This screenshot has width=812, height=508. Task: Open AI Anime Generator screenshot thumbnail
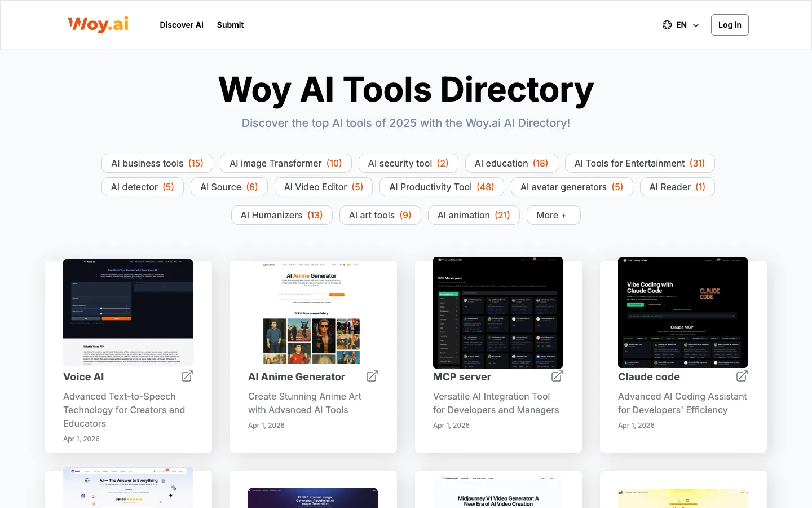[x=313, y=312]
